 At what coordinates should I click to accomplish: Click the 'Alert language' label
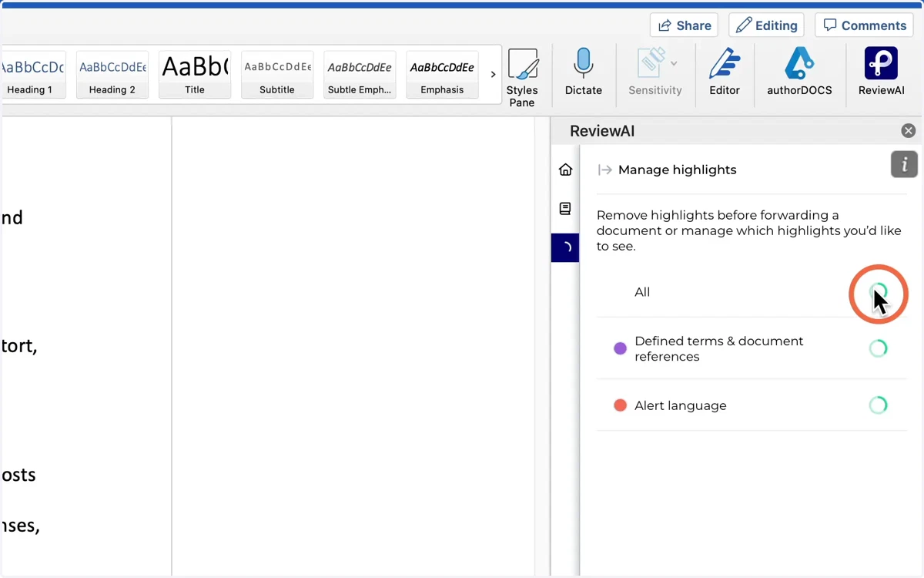[681, 405]
